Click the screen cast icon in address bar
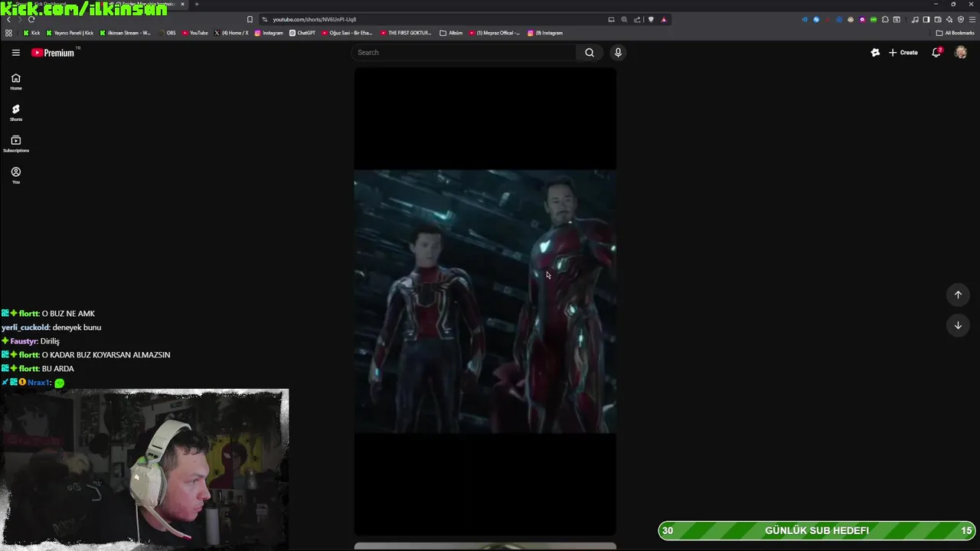Image resolution: width=980 pixels, height=551 pixels. click(611, 19)
